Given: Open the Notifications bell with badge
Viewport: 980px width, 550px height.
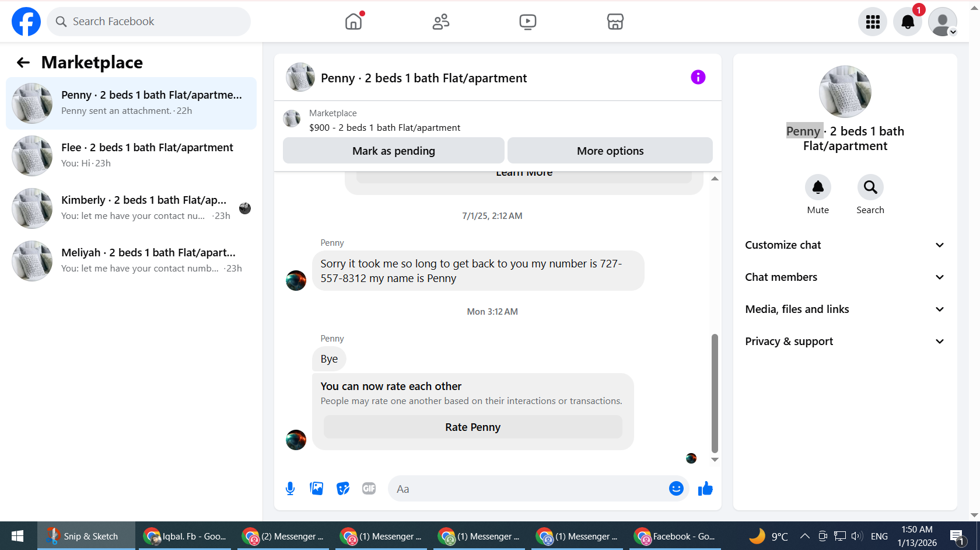Looking at the screenshot, I should pyautogui.click(x=908, y=22).
